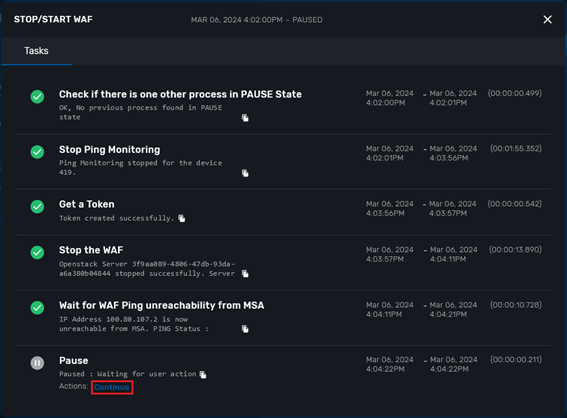Click the PAUSED status timestamp in header
This screenshot has height=418, width=567.
tap(257, 20)
